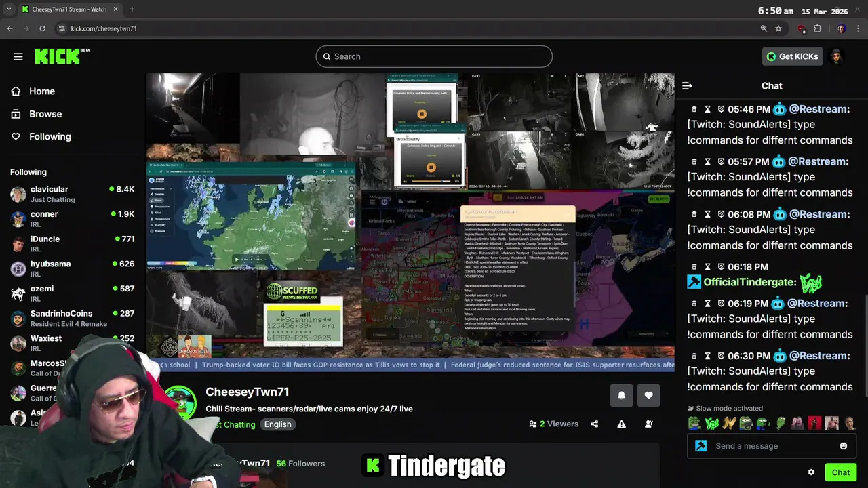The height and width of the screenshot is (488, 868).
Task: Go back in browser history
Action: (9, 28)
